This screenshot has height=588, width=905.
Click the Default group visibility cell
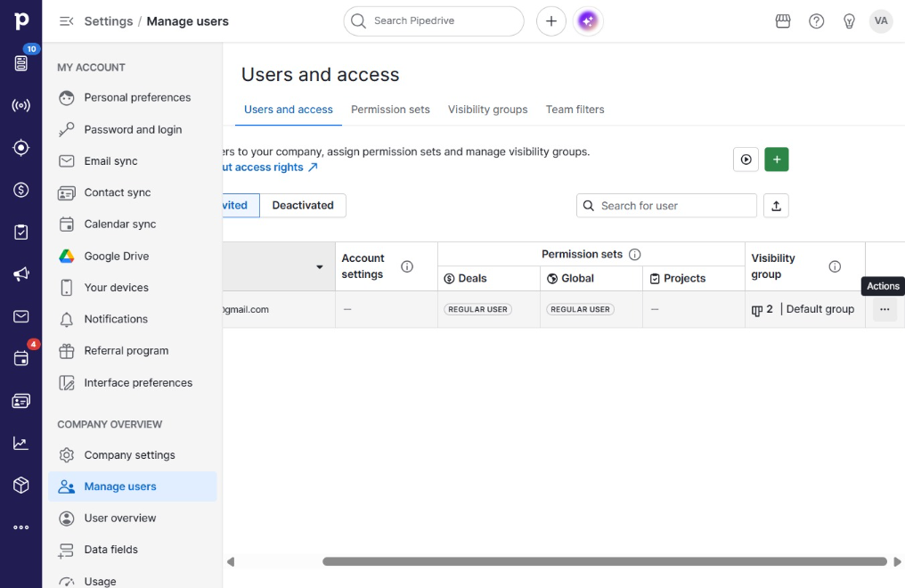click(x=805, y=310)
